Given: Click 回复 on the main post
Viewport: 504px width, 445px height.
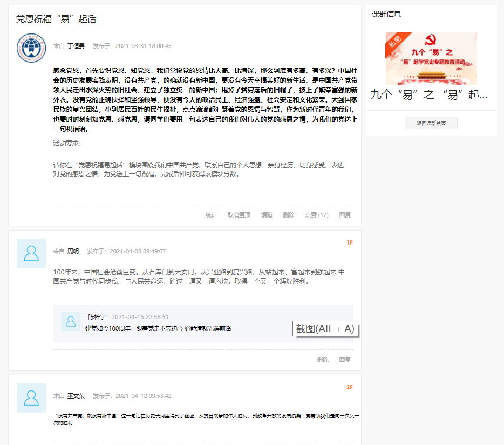Looking at the screenshot, I should tap(345, 215).
